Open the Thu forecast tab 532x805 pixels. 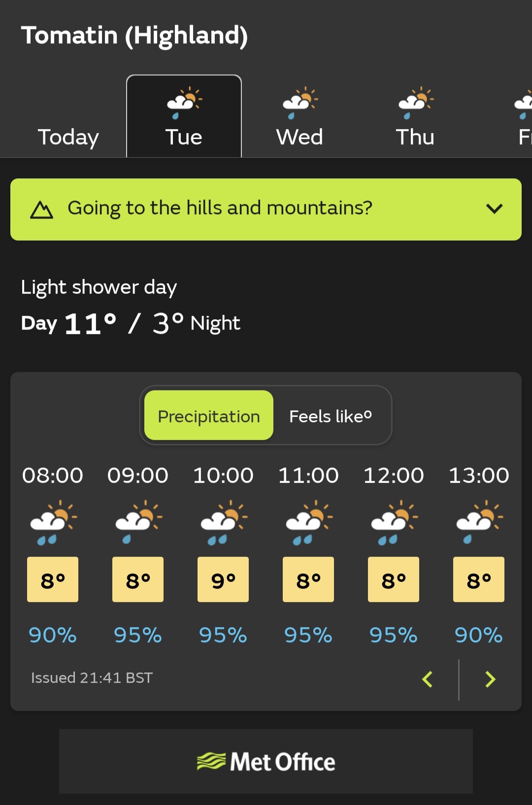(415, 116)
